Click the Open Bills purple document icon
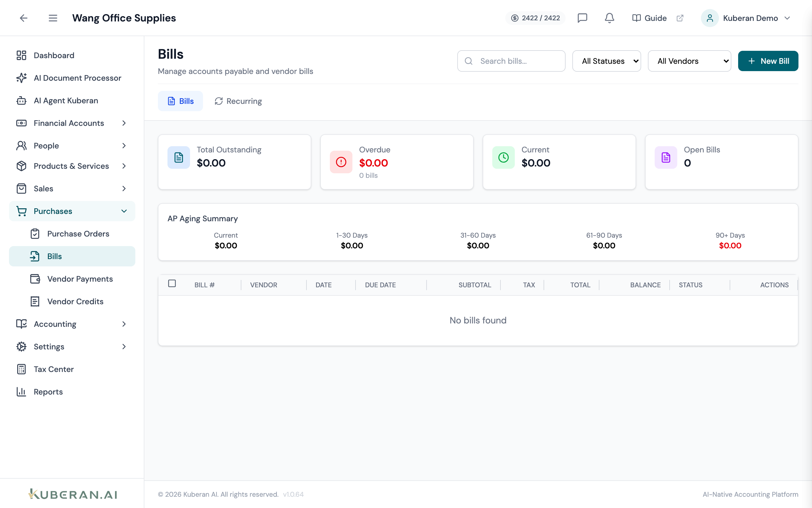This screenshot has width=812, height=508. [x=666, y=157]
